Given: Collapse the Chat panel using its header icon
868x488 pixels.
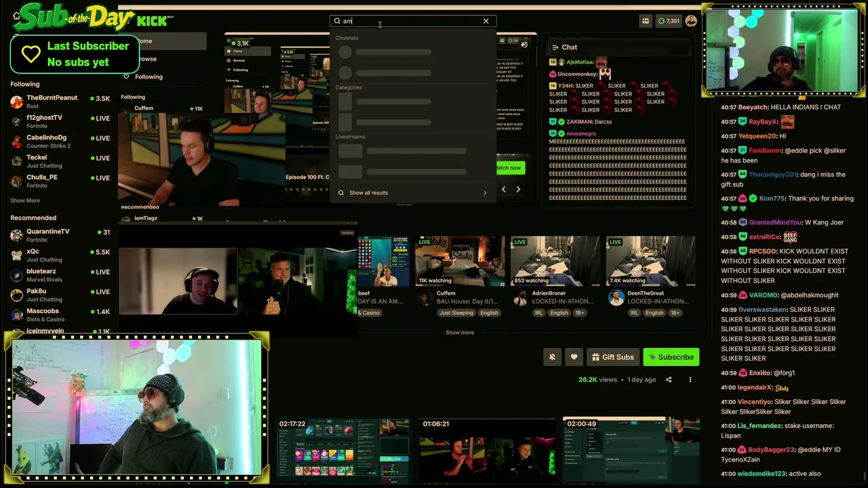Looking at the screenshot, I should 555,47.
